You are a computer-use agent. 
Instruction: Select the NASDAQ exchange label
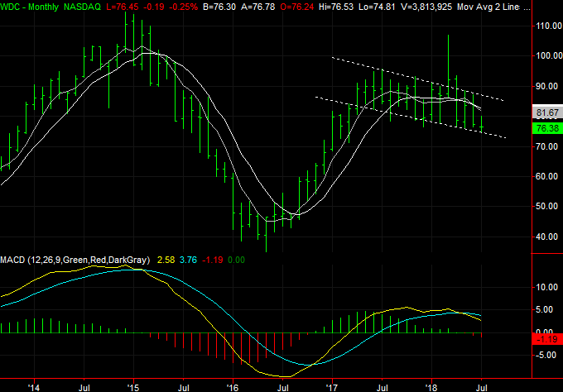coord(82,7)
